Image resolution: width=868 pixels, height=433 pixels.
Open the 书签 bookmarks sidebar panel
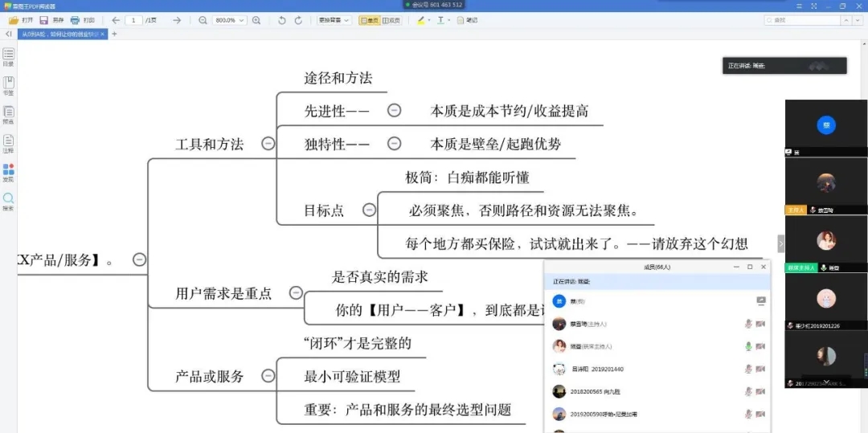click(9, 86)
